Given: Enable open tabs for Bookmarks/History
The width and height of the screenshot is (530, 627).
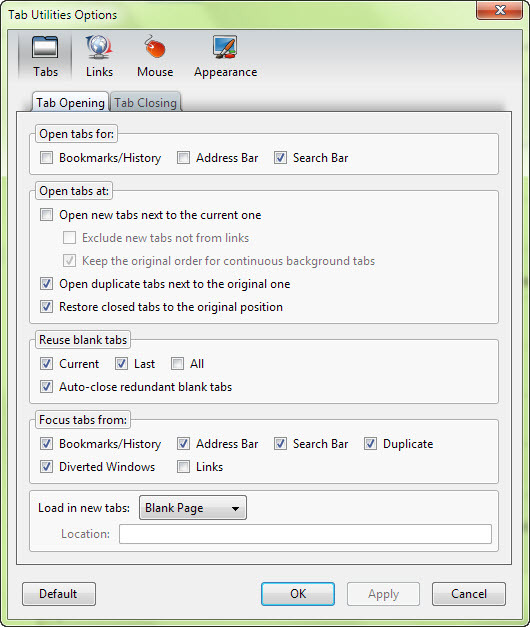Looking at the screenshot, I should pyautogui.click(x=46, y=158).
